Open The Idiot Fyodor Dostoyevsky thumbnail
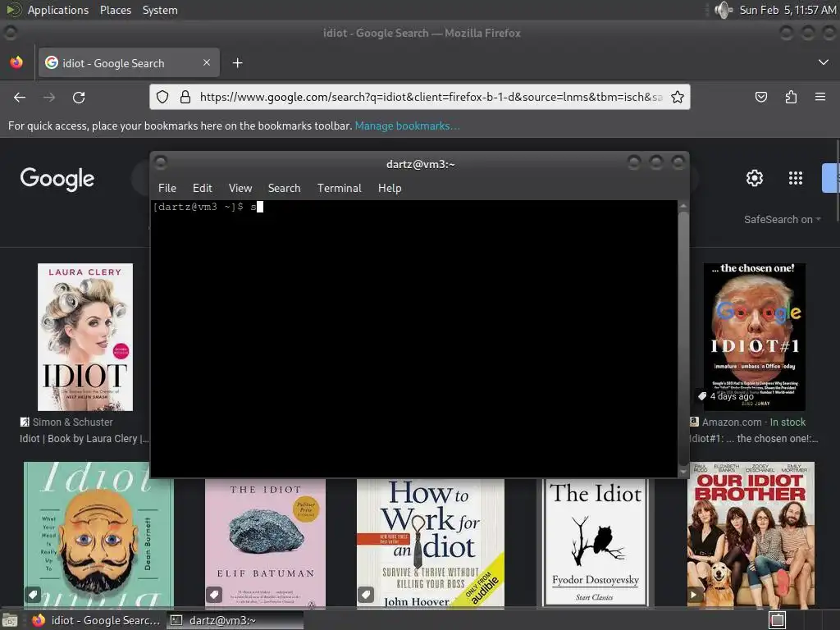The image size is (840, 630). coord(596,543)
